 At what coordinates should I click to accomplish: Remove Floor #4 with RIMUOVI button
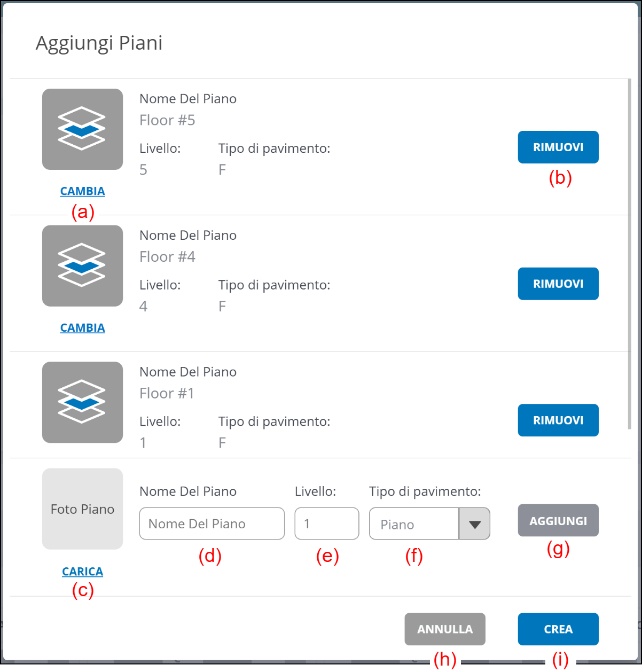558,284
